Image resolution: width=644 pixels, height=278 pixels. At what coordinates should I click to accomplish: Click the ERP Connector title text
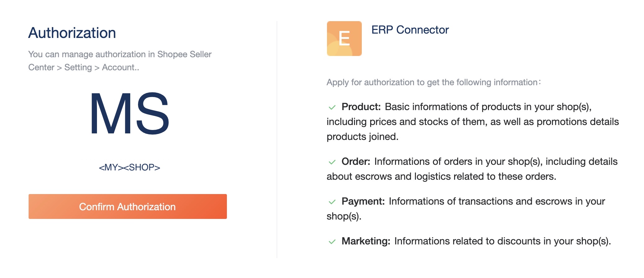[410, 30]
